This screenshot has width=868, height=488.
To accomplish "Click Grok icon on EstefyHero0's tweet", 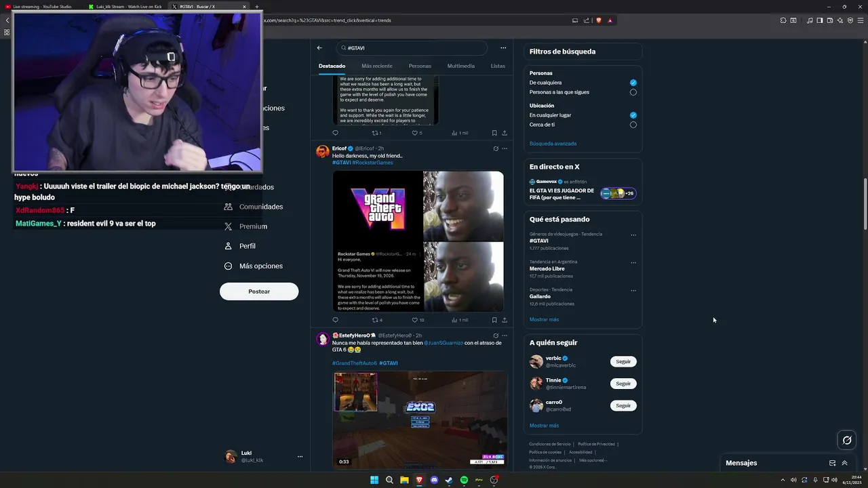I will (x=496, y=335).
